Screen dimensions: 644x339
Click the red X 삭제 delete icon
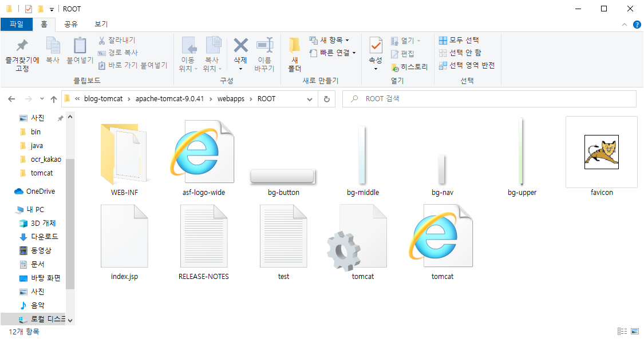[240, 46]
